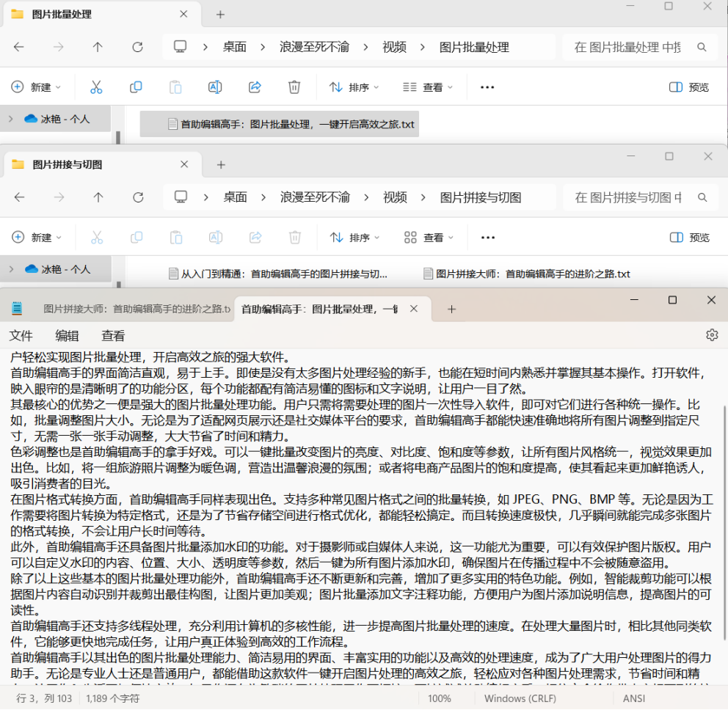Expand 冰艳 - 个人 in 图片批量处理 sidebar
Viewport: 728px width, 710px height.
(11, 120)
